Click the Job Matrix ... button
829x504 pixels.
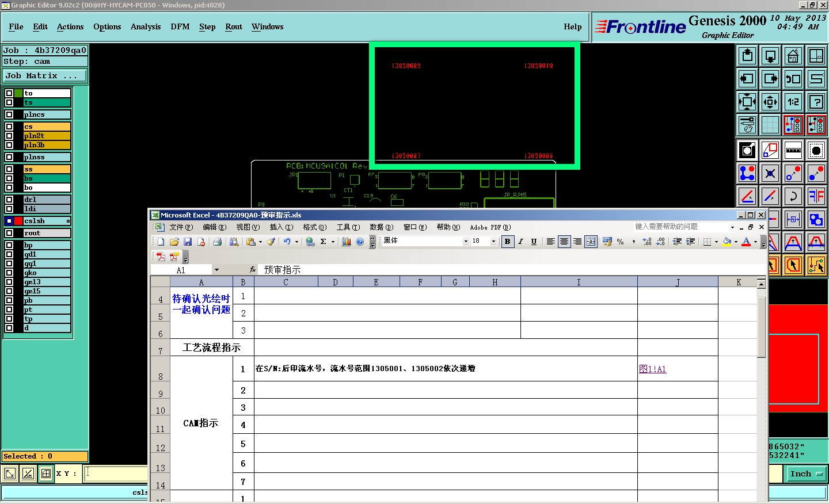pyautogui.click(x=45, y=76)
